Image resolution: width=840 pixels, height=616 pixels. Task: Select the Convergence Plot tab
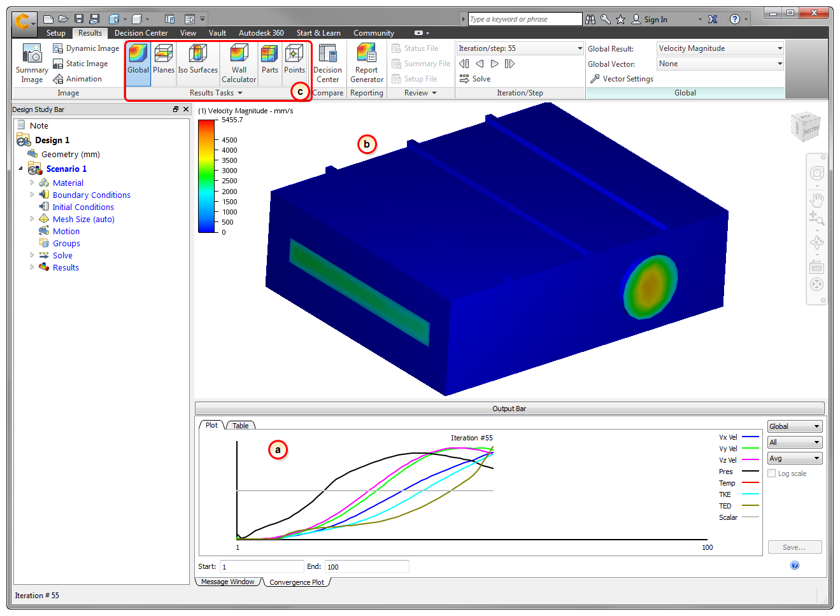click(x=297, y=582)
